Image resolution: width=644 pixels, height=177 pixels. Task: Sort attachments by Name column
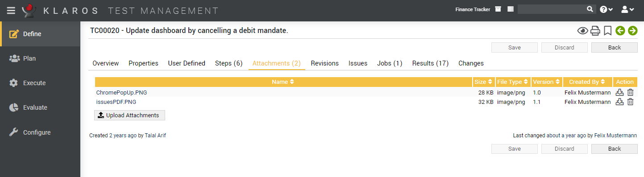coord(283,82)
